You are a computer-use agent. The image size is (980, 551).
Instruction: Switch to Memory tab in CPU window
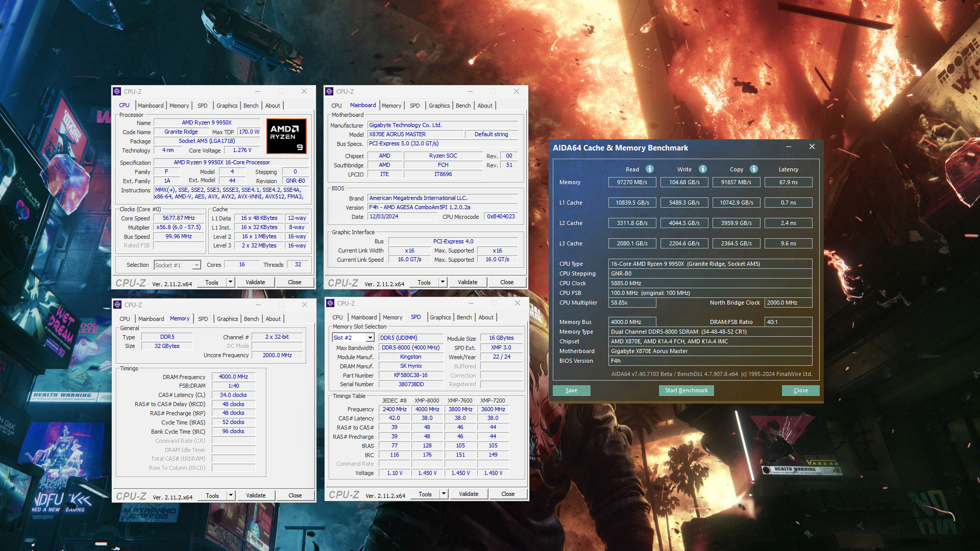click(x=179, y=106)
